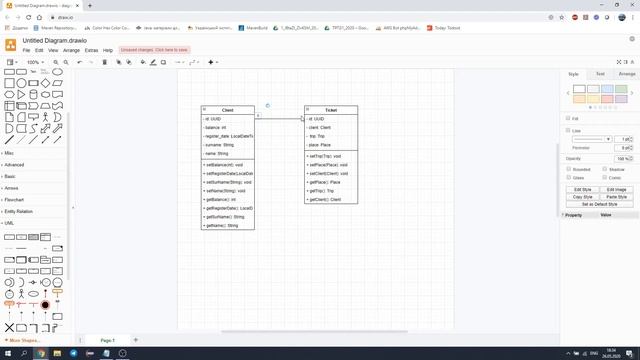Open the Line Color pencil tool
The image size is (640, 360).
click(x=153, y=62)
